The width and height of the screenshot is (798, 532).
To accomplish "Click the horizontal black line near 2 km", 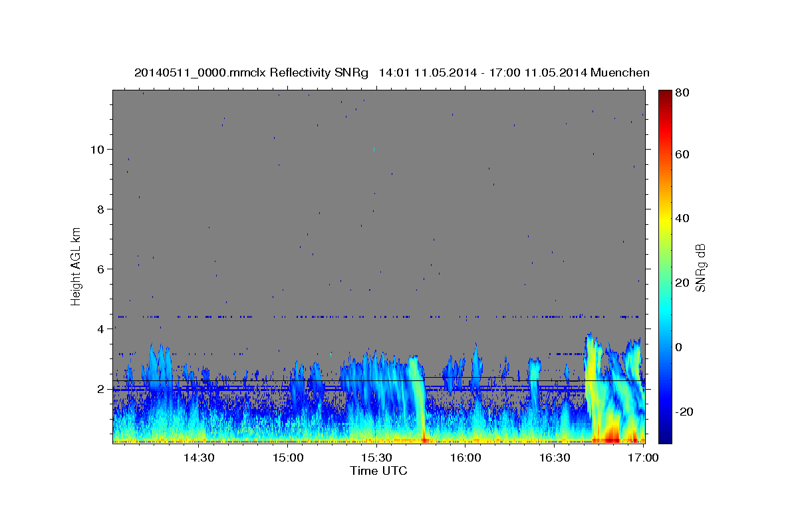I will 379,381.
